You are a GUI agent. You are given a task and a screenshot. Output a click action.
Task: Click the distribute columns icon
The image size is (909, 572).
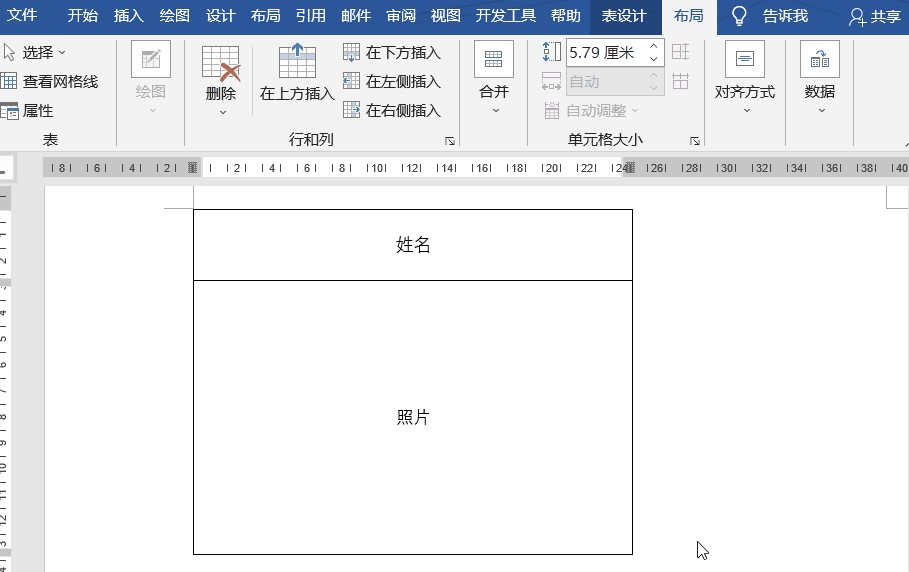point(681,81)
